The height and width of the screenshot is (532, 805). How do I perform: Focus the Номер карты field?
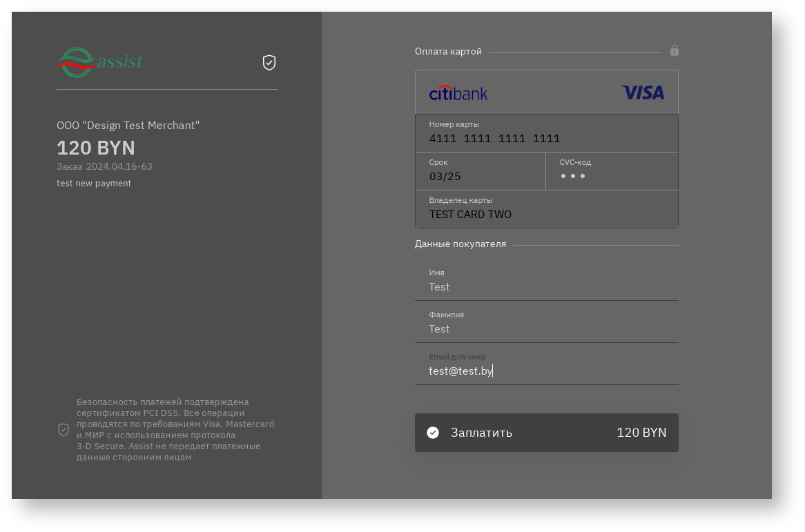point(546,138)
